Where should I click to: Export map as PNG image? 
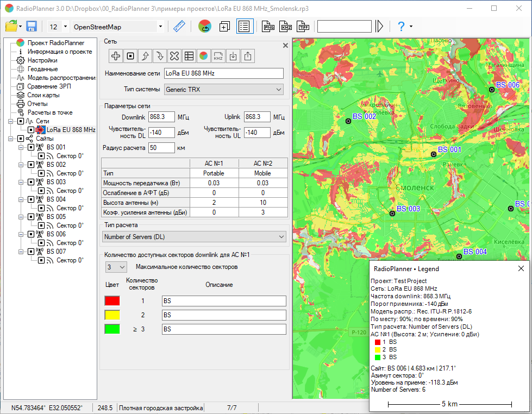tap(268, 27)
